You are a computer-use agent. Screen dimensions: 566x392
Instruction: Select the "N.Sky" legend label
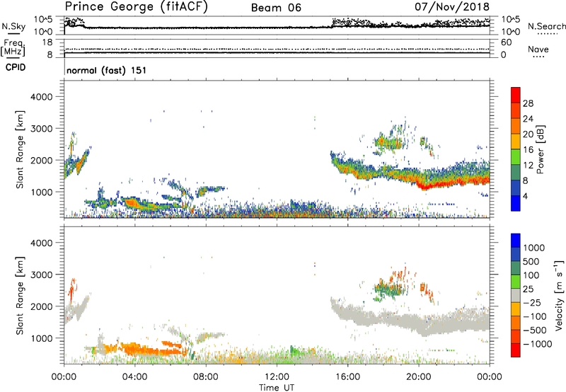coord(13,27)
